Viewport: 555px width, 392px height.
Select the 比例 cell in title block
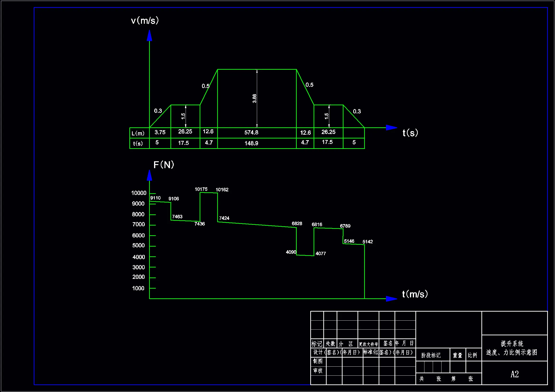(472, 355)
